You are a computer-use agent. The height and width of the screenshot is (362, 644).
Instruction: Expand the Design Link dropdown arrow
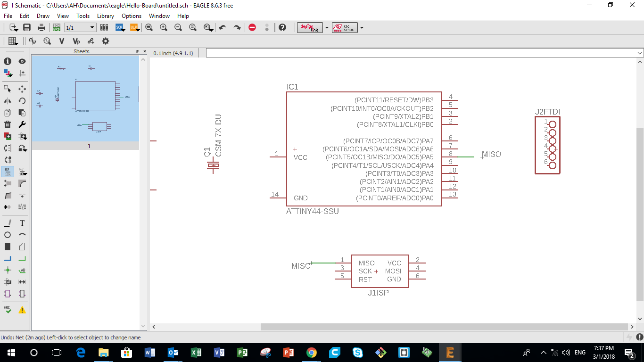tap(327, 28)
